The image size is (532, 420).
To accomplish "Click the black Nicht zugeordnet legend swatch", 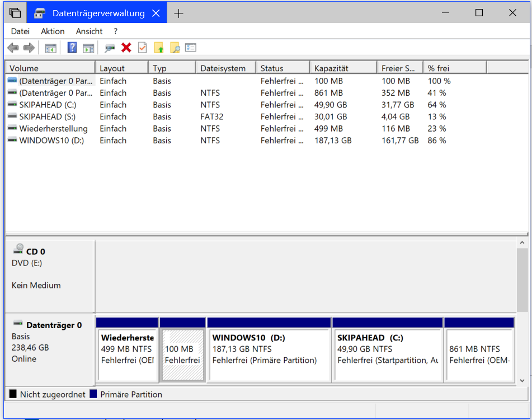I will tap(13, 394).
